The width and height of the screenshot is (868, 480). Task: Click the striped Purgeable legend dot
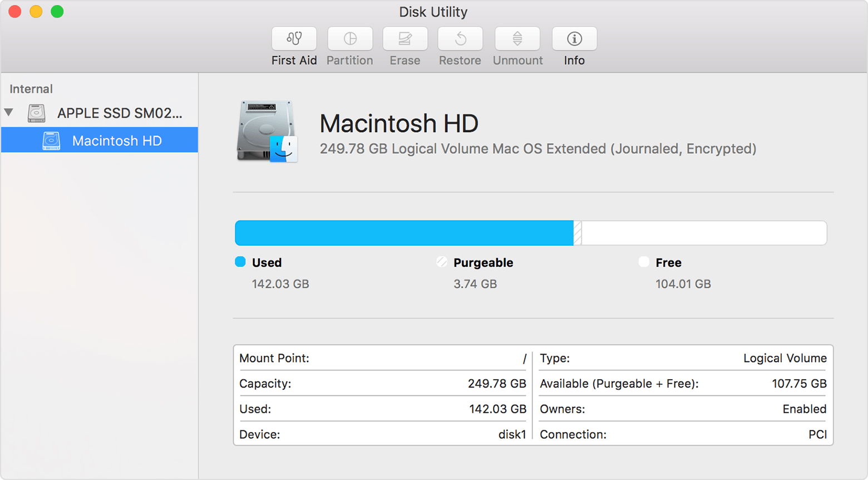442,262
